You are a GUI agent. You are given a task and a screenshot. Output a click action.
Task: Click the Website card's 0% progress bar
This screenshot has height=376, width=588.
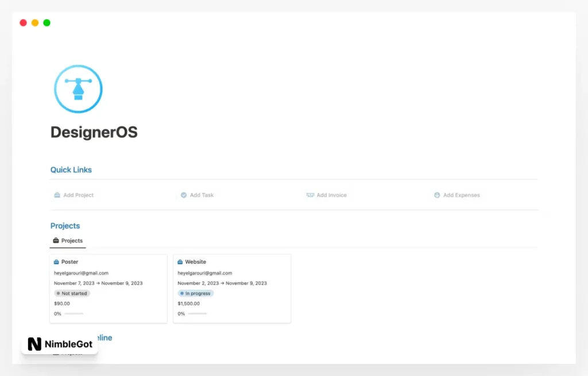point(197,313)
